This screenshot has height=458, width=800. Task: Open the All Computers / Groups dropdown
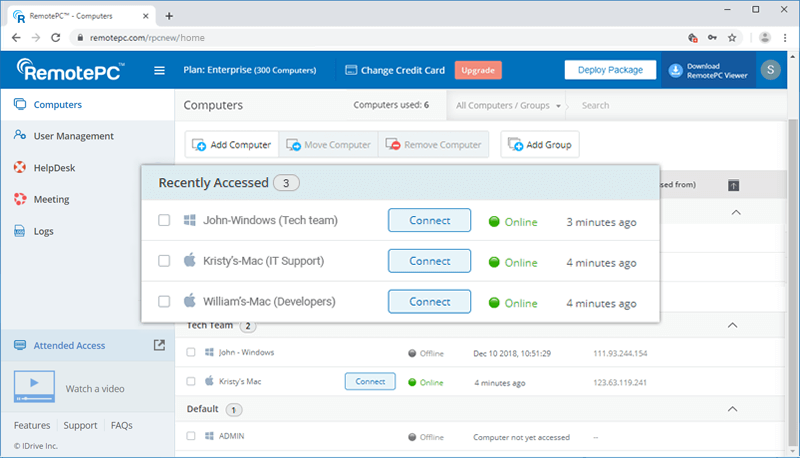point(508,106)
